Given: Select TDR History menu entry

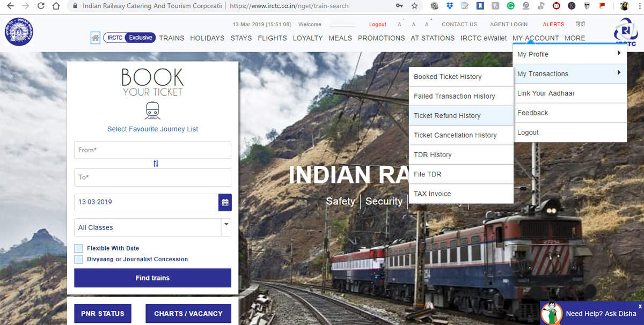Looking at the screenshot, I should (x=461, y=154).
